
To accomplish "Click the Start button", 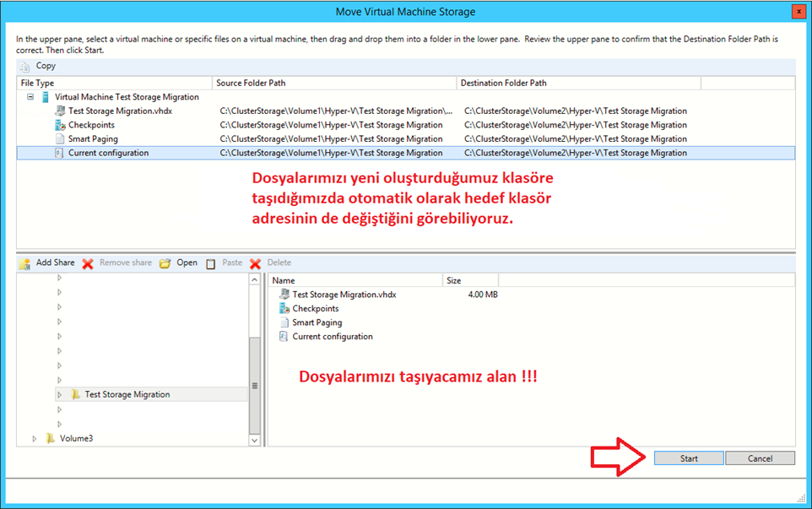I will pyautogui.click(x=689, y=458).
